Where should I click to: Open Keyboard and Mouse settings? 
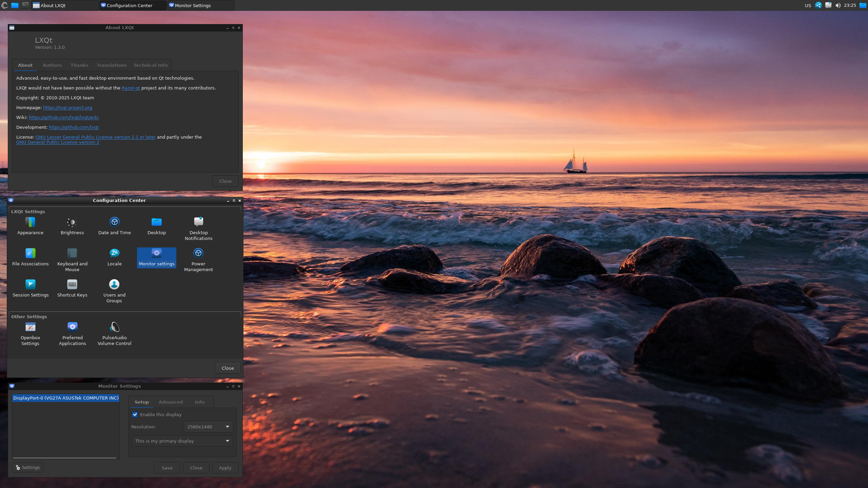tap(72, 253)
